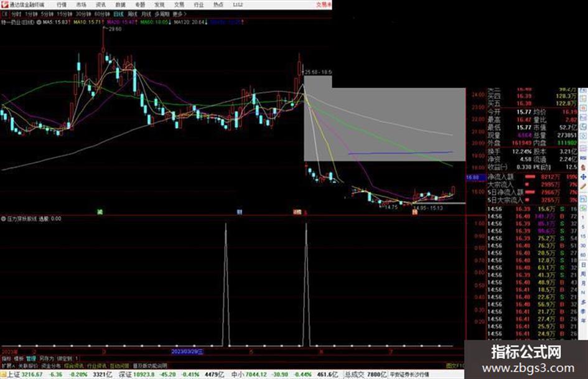Click the 深证 10923.8 index in the status bar
This screenshot has height=379, width=588.
pyautogui.click(x=136, y=374)
